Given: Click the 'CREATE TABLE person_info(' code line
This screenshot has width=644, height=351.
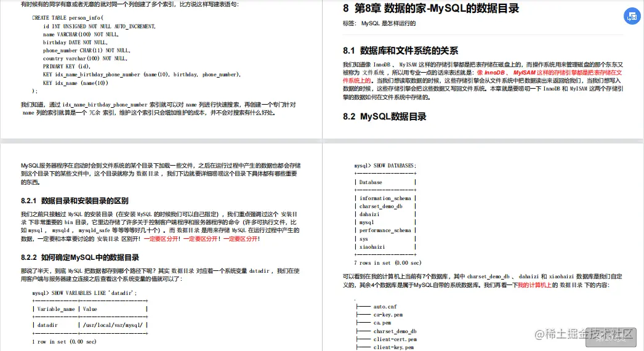Looking at the screenshot, I should click(68, 18).
